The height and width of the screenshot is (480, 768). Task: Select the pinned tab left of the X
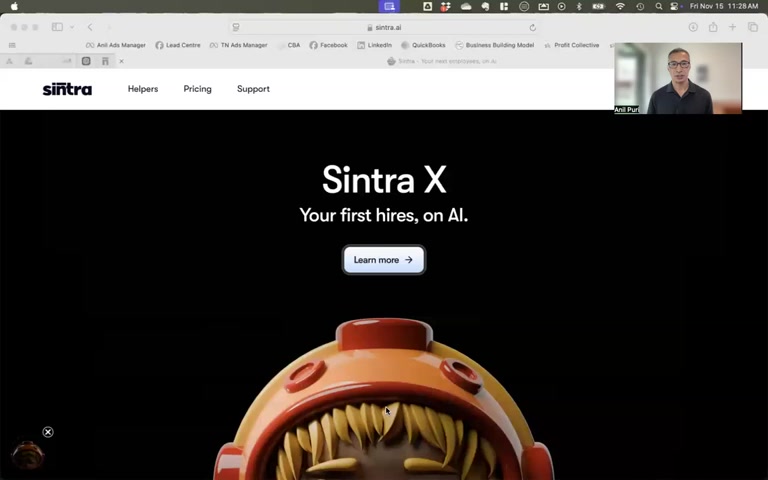click(x=105, y=61)
